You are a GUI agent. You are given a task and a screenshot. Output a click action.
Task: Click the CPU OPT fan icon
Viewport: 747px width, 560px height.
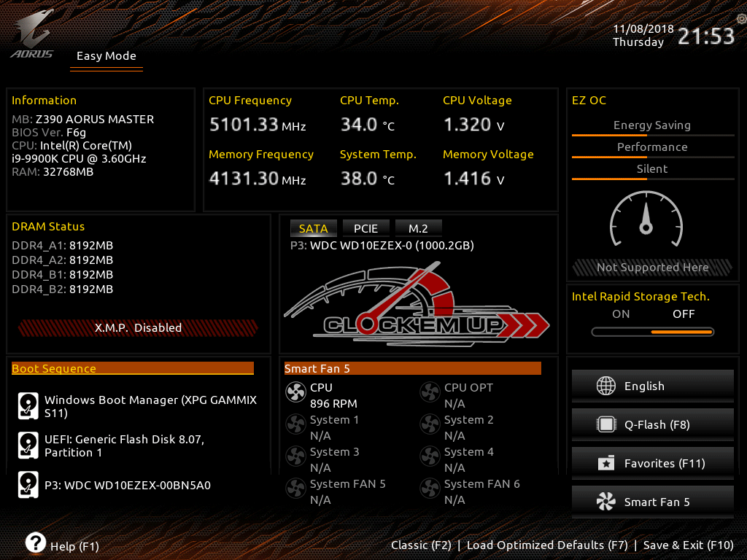[430, 393]
